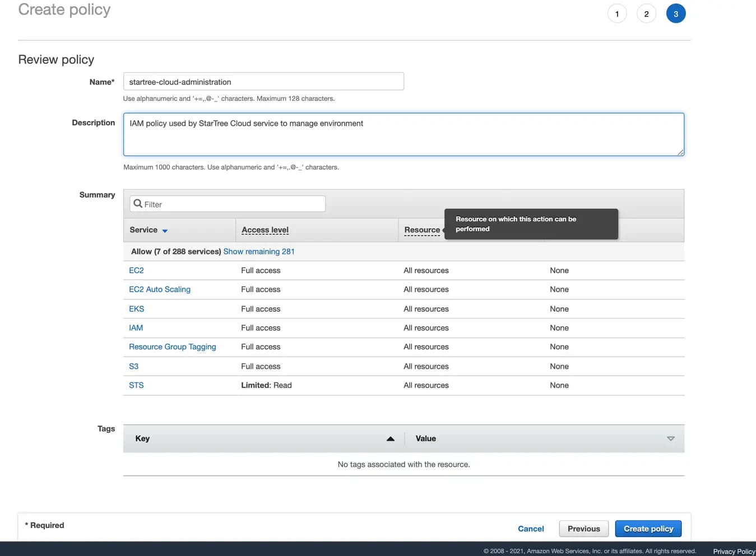Viewport: 756px width, 556px height.
Task: Open the STS service link
Action: (x=136, y=385)
